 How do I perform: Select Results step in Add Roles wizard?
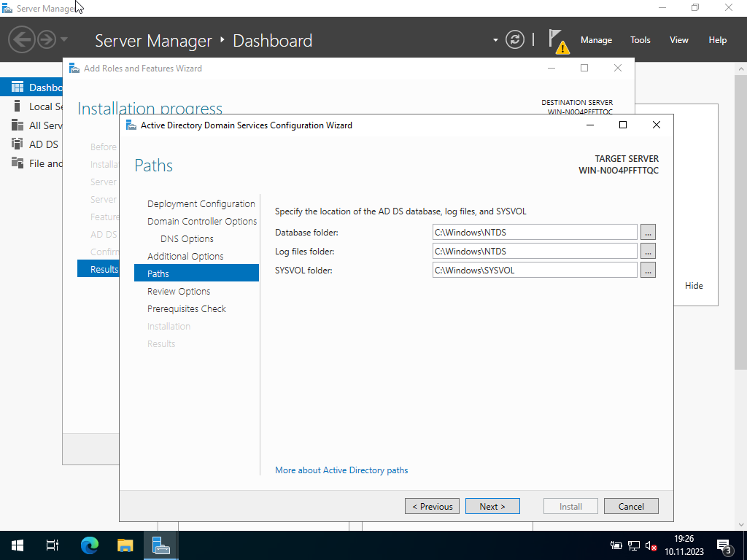coord(98,269)
